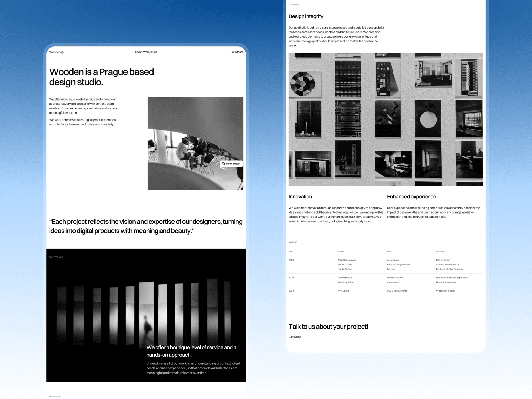
Task: Click the quote starting 'Each project reflects the vision'
Action: click(x=146, y=226)
